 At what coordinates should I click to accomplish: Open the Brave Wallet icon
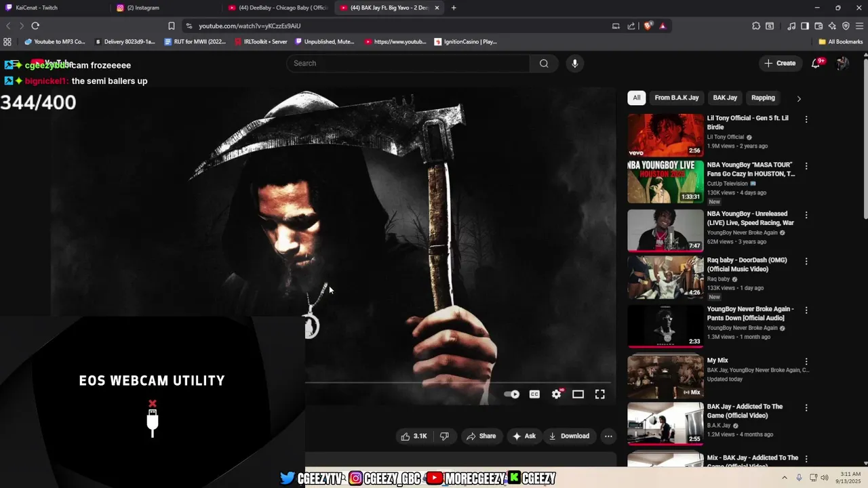[x=818, y=26]
